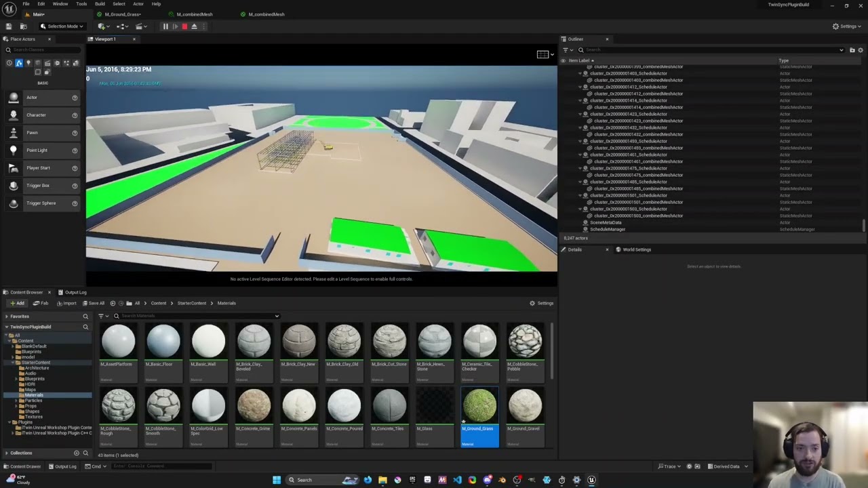Stop the play session with red button
868x488 pixels.
[x=184, y=26]
